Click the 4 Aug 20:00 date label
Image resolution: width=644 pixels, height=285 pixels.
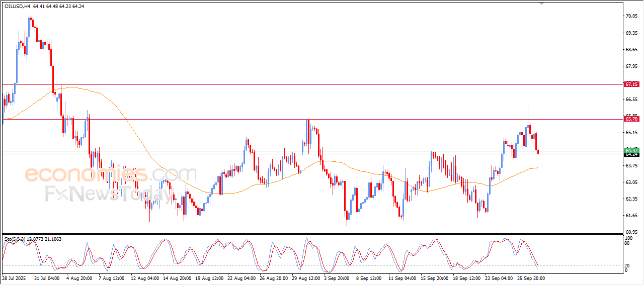click(x=78, y=278)
